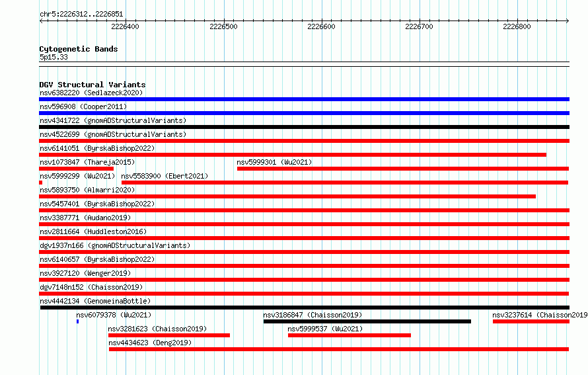Click the blue bar beneath nsv596908 (Cooper2011)
Image resolution: width=588 pixels, height=375 pixels.
[x=304, y=113]
